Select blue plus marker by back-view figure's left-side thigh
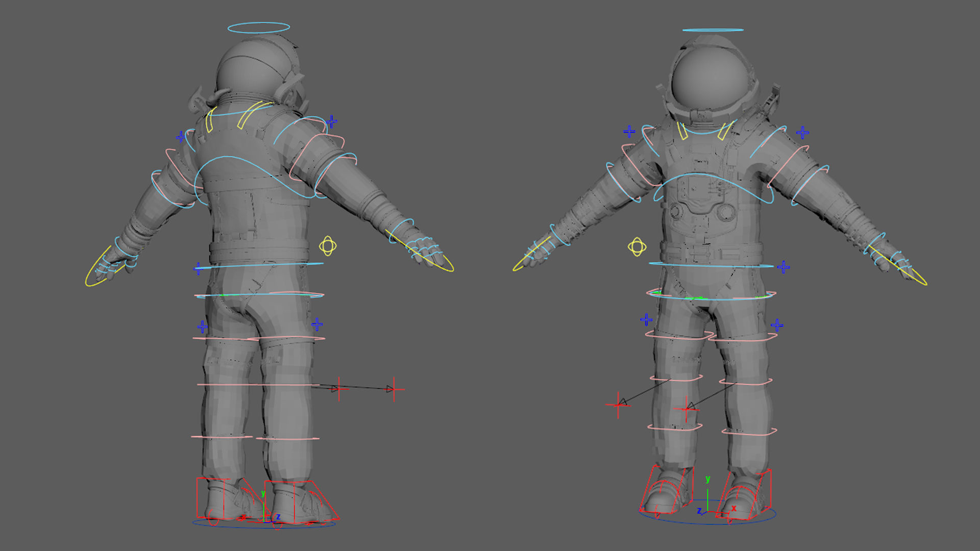Image resolution: width=980 pixels, height=551 pixels. pyautogui.click(x=203, y=327)
